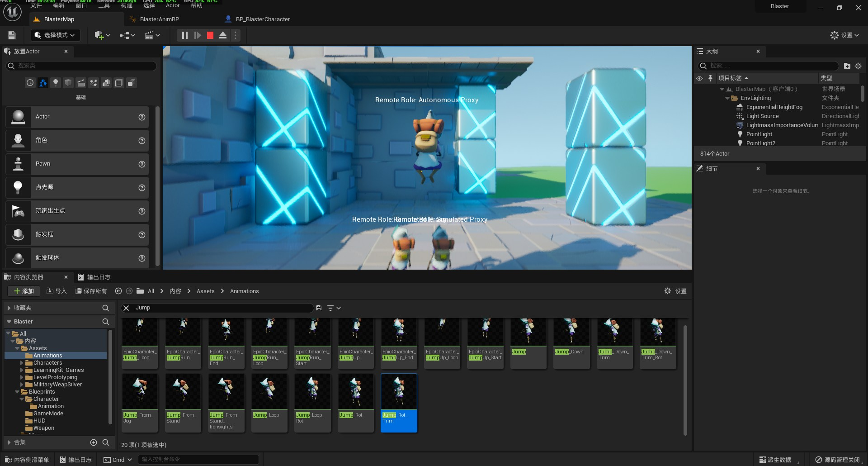This screenshot has height=466, width=868.
Task: Select the 触发框 placement entry
Action: (77, 234)
